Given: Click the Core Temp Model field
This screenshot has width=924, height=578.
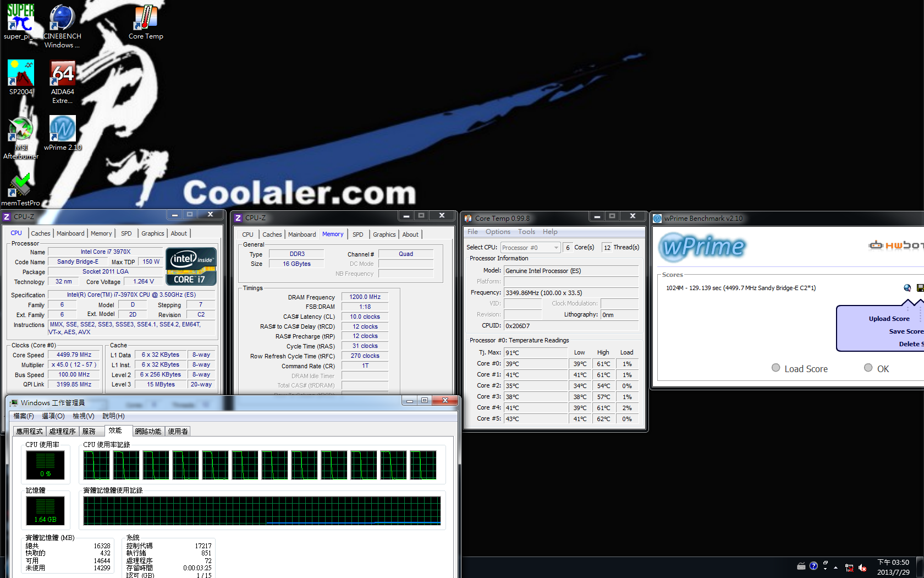Looking at the screenshot, I should tap(571, 271).
